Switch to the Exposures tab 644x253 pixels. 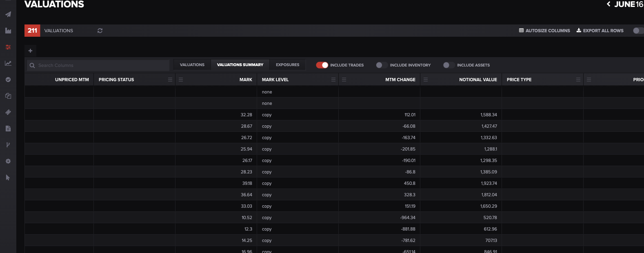pos(288,65)
